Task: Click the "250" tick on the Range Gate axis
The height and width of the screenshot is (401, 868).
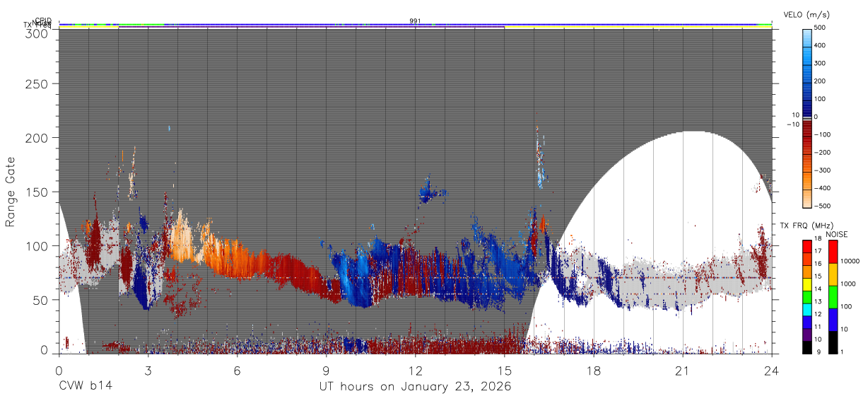Action: coord(37,83)
